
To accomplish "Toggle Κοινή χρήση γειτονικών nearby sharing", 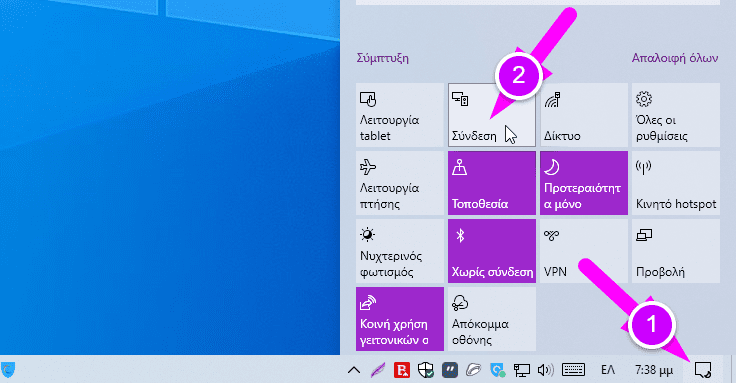I will pyautogui.click(x=400, y=319).
